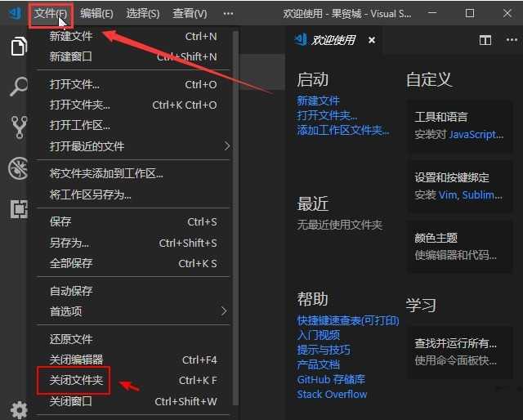The height and width of the screenshot is (420, 523).
Task: Choose 关闭文件夹 in the file menu
Action: [133, 380]
